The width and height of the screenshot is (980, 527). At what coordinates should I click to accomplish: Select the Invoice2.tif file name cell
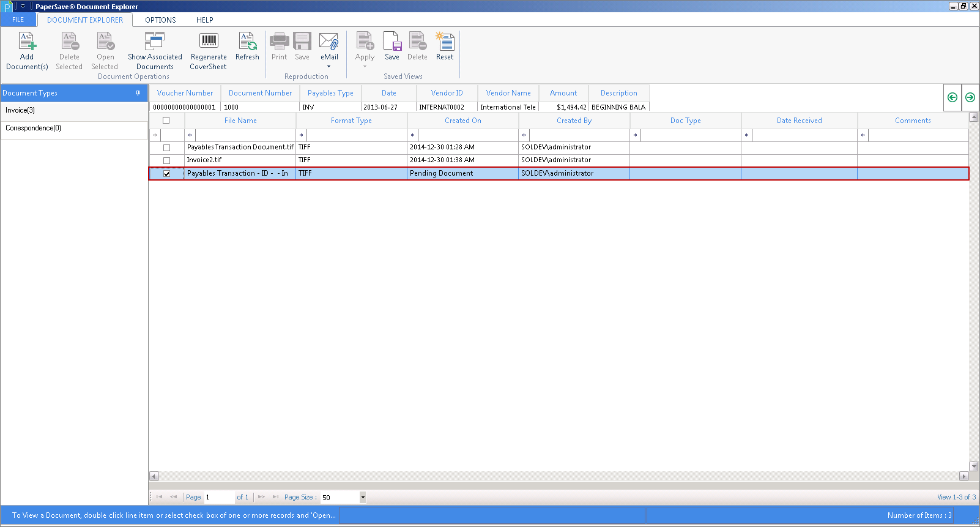tap(240, 160)
